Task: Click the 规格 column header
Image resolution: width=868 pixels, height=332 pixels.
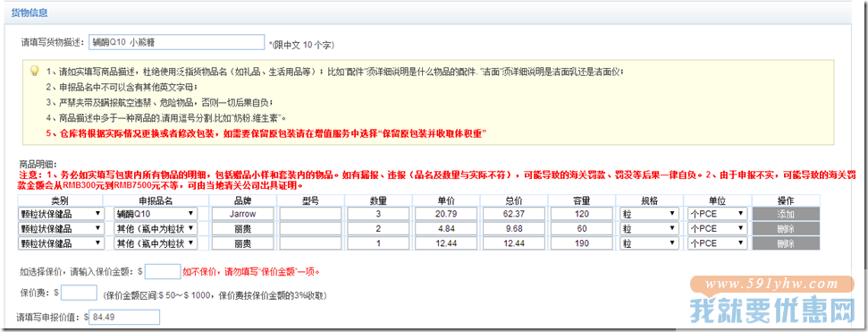Action: click(649, 200)
